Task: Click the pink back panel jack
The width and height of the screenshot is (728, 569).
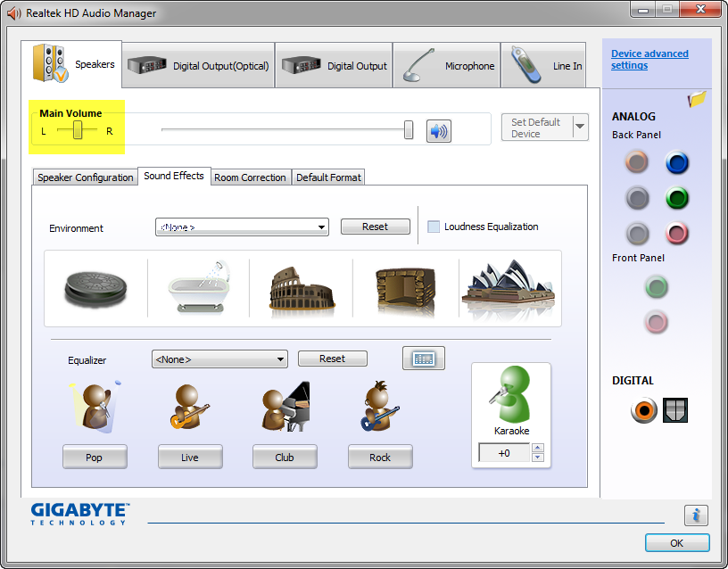Action: point(677,233)
